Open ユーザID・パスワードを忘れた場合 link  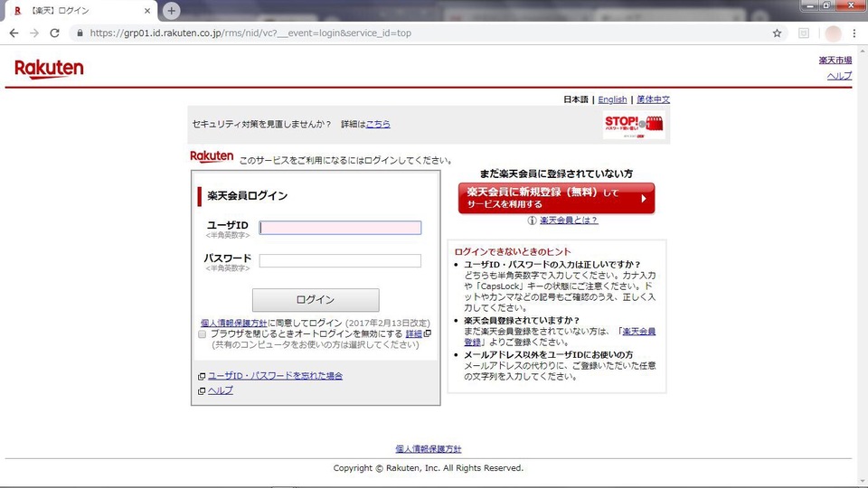point(275,376)
